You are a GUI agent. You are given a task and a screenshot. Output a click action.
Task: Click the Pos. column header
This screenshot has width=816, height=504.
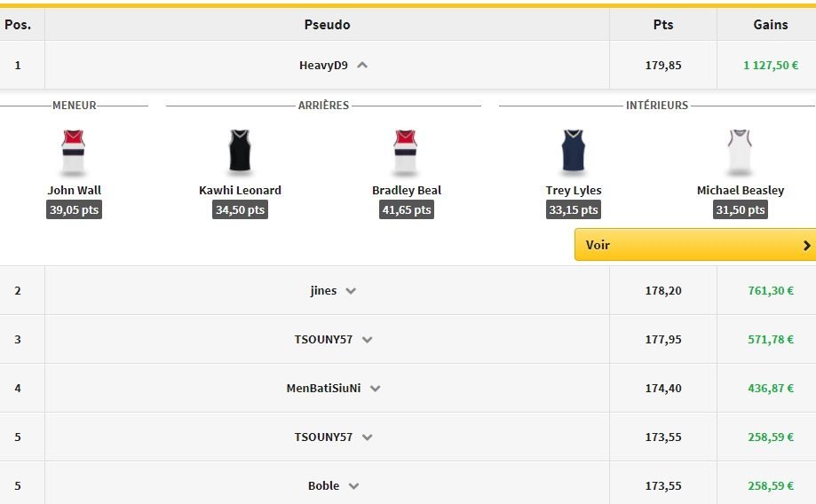click(18, 25)
